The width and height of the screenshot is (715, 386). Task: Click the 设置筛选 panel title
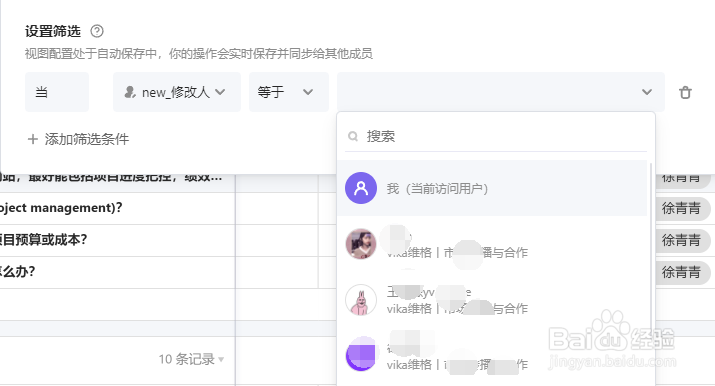tap(53, 31)
